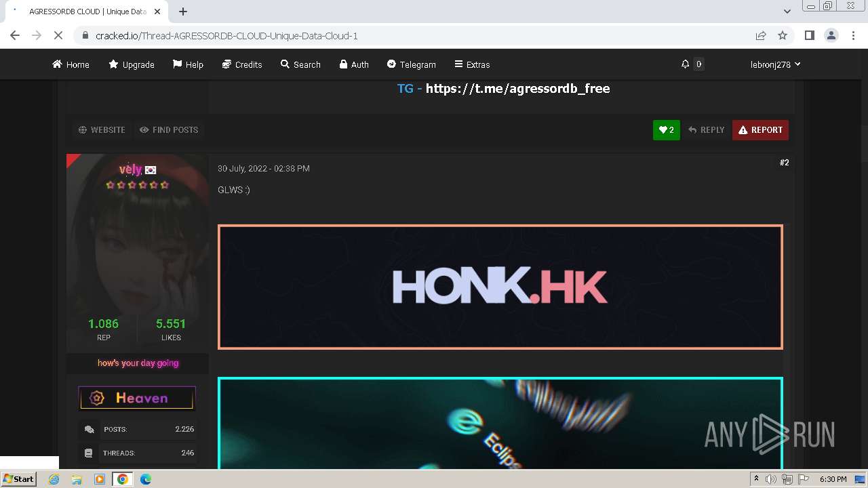The image size is (868, 488).
Task: Expand the tab search chevron
Action: (x=787, y=12)
